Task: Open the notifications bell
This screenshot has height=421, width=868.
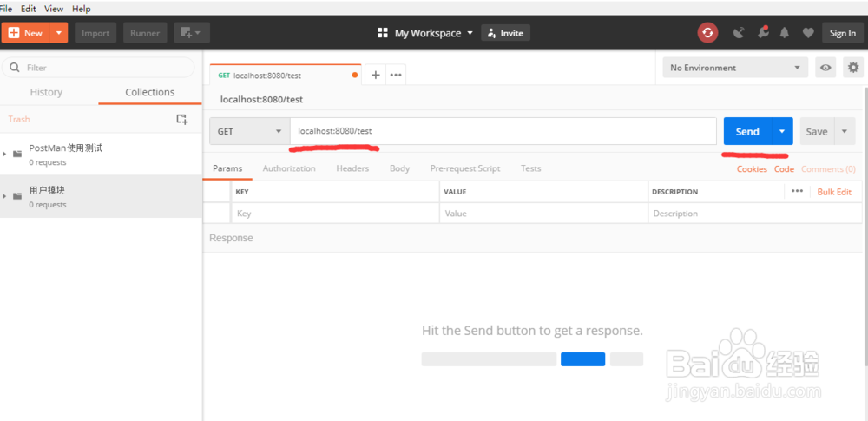Action: click(785, 33)
